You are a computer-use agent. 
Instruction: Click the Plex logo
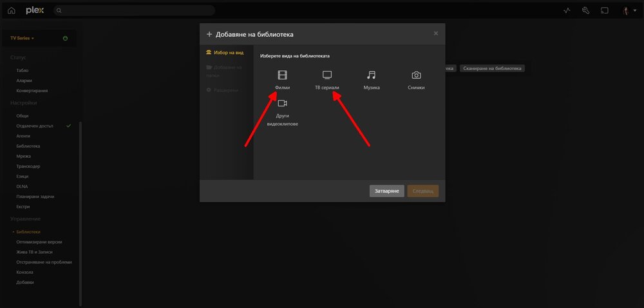(35, 11)
